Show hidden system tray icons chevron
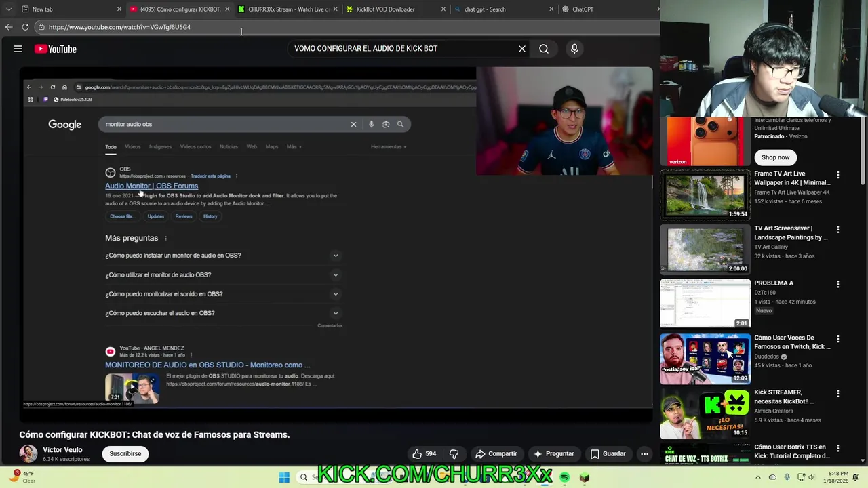 pyautogui.click(x=757, y=477)
